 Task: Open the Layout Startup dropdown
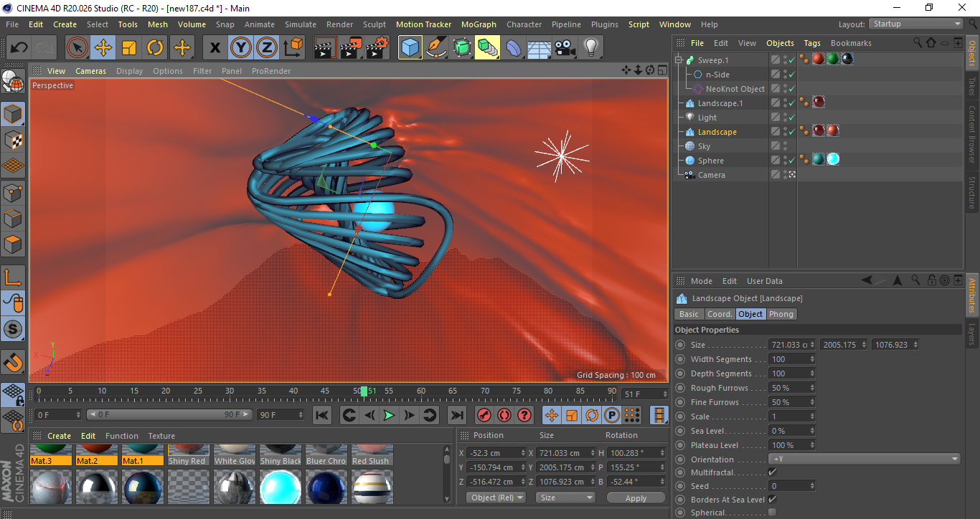[x=916, y=24]
